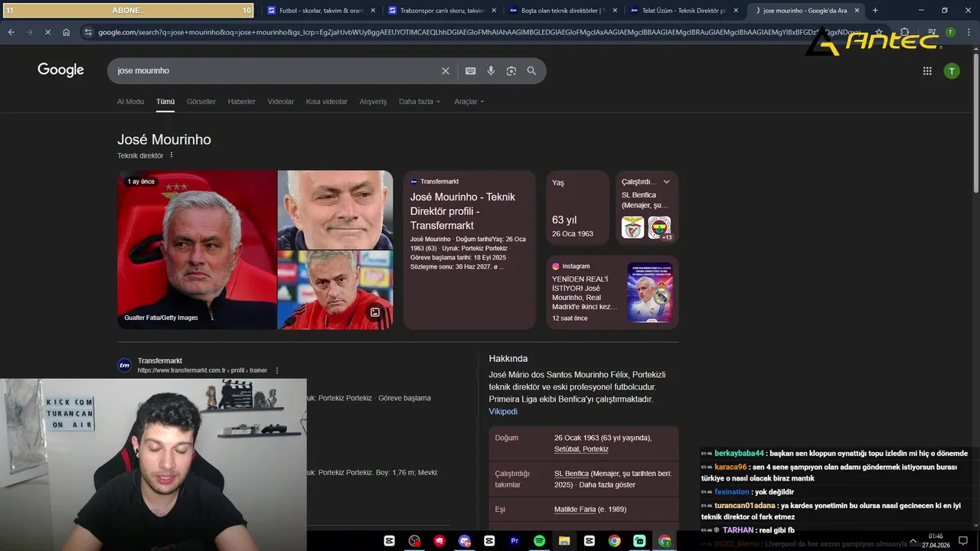Show hidden system tray icons
Viewport: 980px width, 551px height.
tap(913, 540)
